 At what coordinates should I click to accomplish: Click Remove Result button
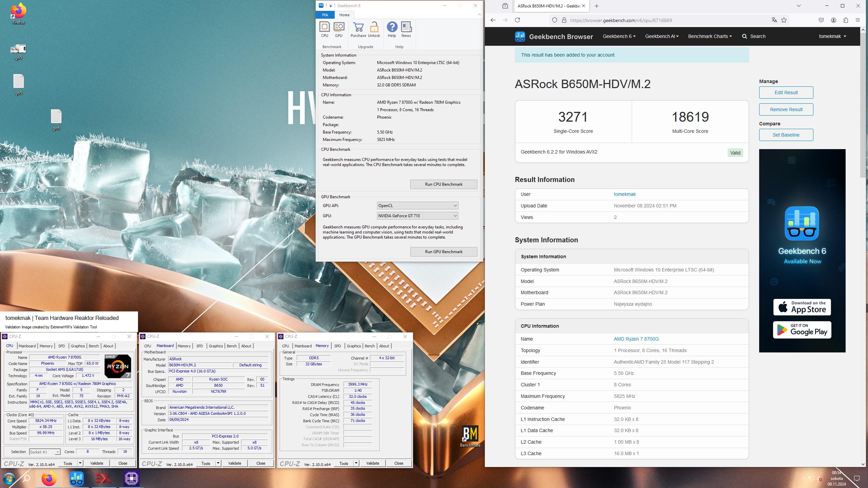pyautogui.click(x=786, y=109)
